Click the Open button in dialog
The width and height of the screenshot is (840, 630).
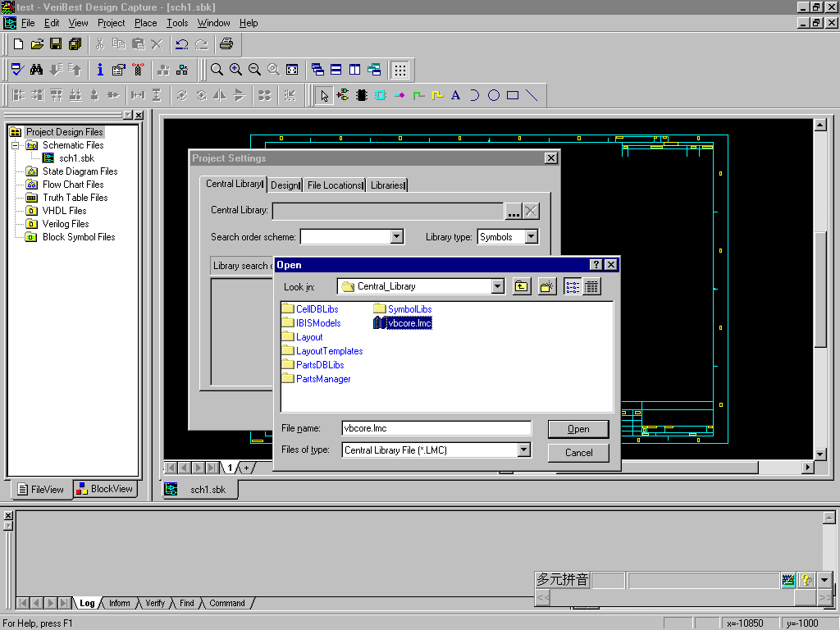point(578,429)
